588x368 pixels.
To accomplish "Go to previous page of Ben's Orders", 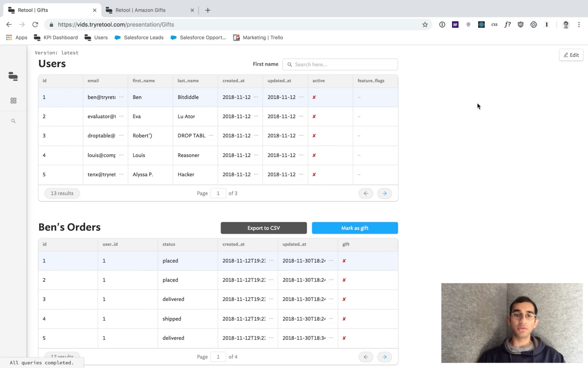I will point(366,357).
